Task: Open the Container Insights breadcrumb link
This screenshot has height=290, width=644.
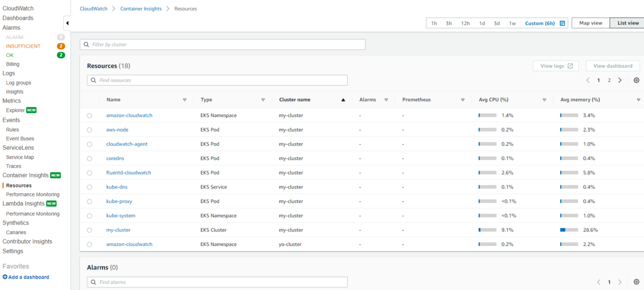Action: tap(141, 9)
